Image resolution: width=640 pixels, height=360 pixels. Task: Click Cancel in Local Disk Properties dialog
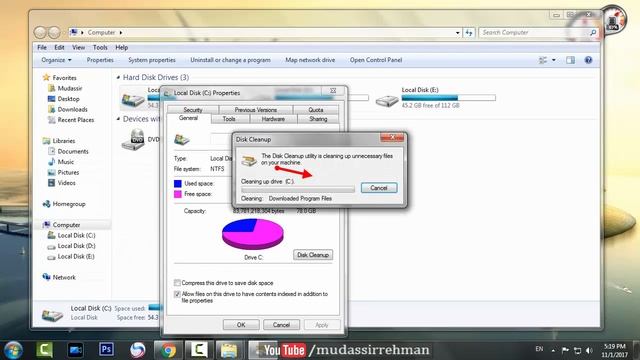click(281, 325)
